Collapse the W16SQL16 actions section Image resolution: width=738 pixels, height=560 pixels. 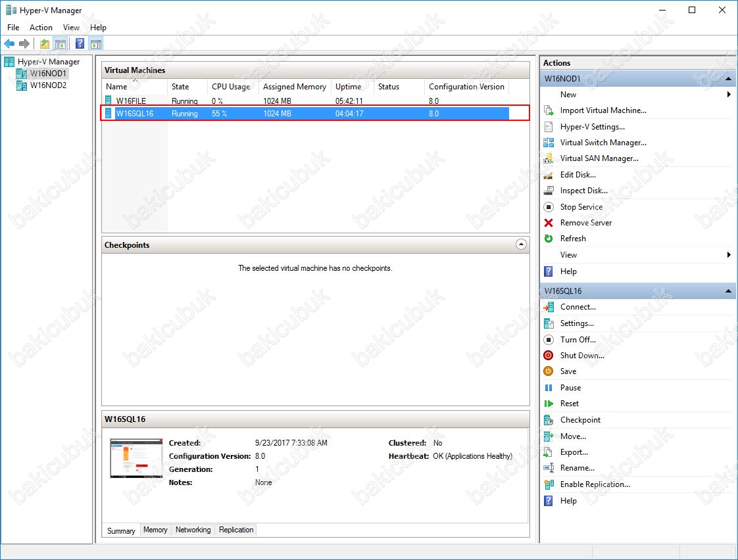pos(728,291)
